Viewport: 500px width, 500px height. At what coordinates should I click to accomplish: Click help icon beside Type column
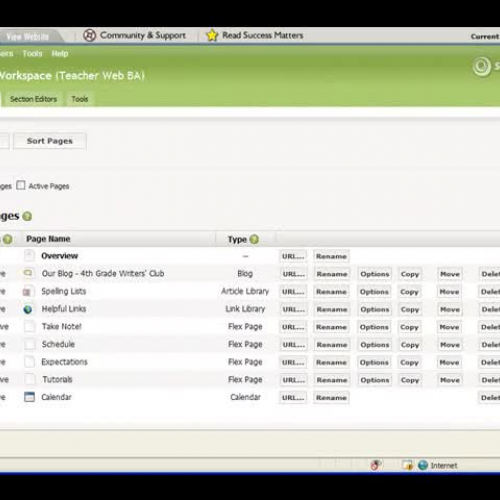coord(254,239)
